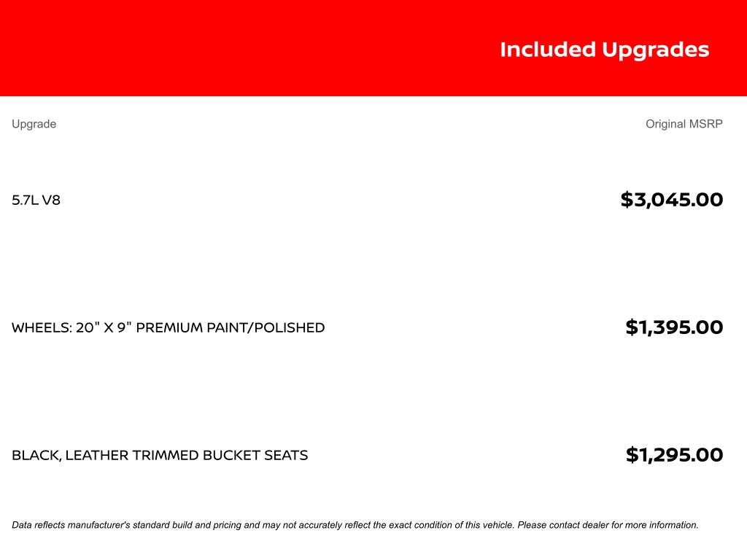The image size is (747, 560).
Task: Select the "5.7L V8" upgrade label
Action: [36, 200]
